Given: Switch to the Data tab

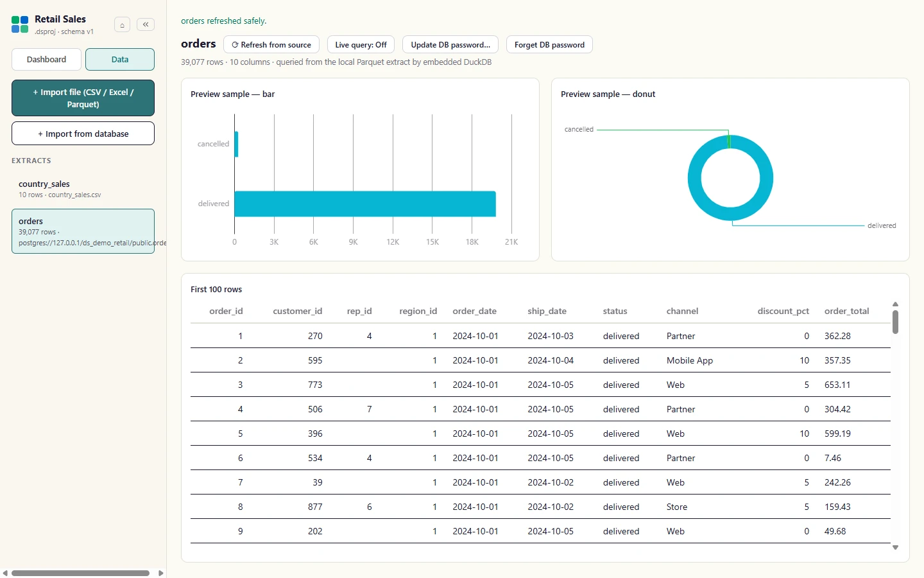Looking at the screenshot, I should pyautogui.click(x=120, y=59).
